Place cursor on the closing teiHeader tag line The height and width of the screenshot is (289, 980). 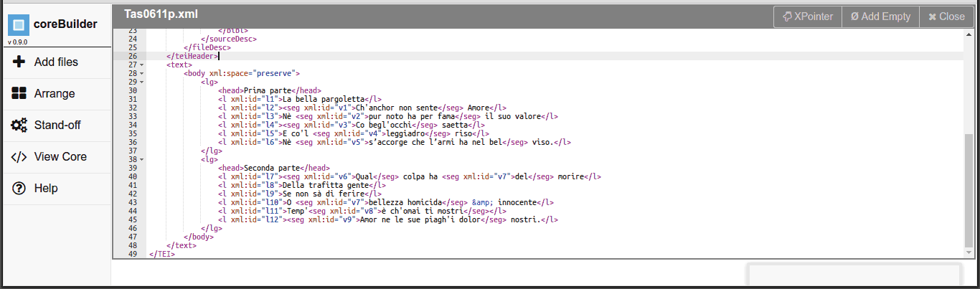click(192, 56)
